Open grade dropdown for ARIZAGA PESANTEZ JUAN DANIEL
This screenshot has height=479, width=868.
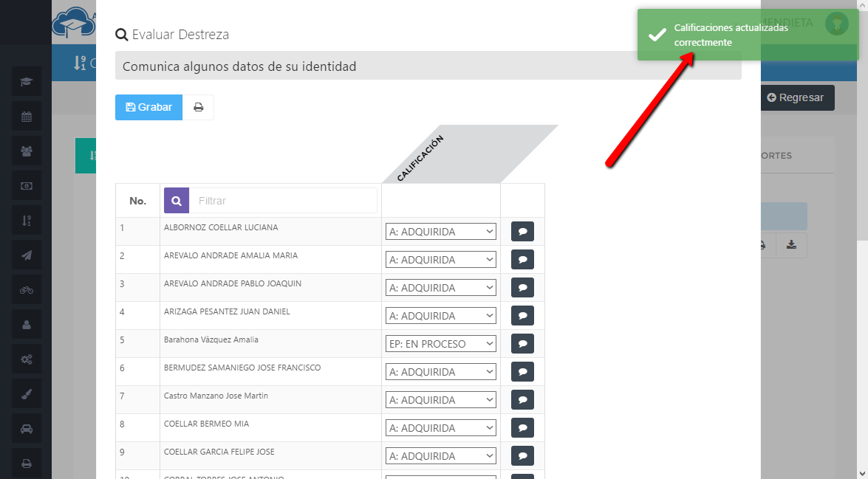440,316
